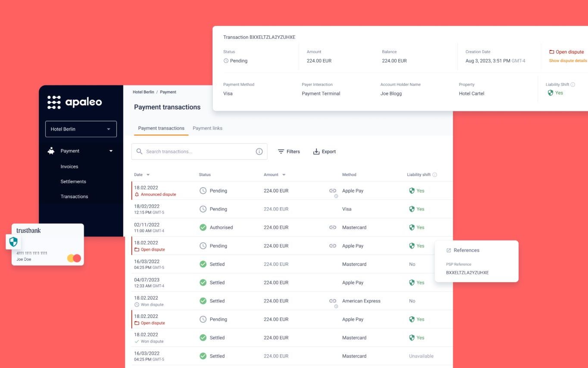The width and height of the screenshot is (588, 368).
Task: Click the link icon in the Authorised row
Action: 333,227
